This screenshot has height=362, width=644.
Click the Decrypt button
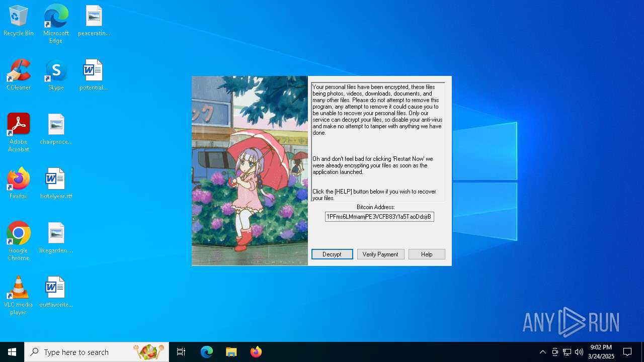tap(332, 254)
